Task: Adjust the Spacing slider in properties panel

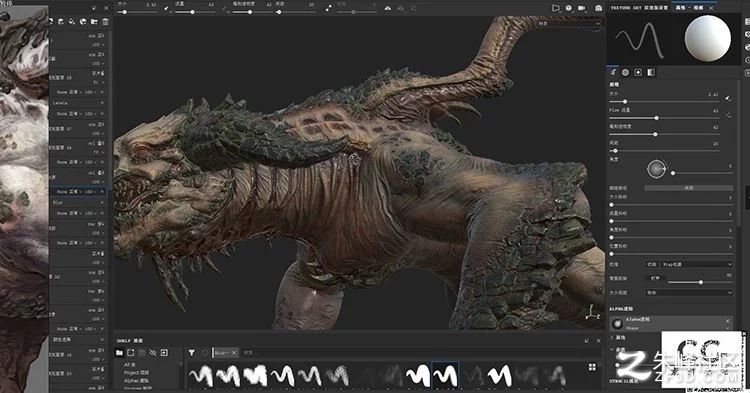Action: pyautogui.click(x=664, y=151)
